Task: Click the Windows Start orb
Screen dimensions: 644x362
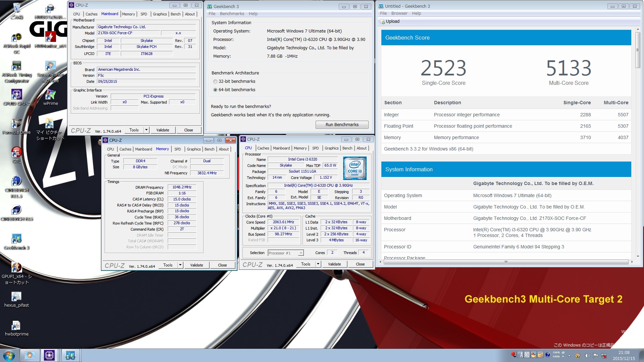Action: click(x=9, y=355)
